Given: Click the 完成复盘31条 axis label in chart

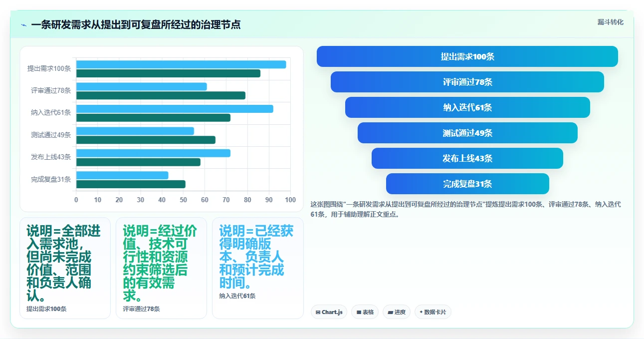Looking at the screenshot, I should pos(51,179).
